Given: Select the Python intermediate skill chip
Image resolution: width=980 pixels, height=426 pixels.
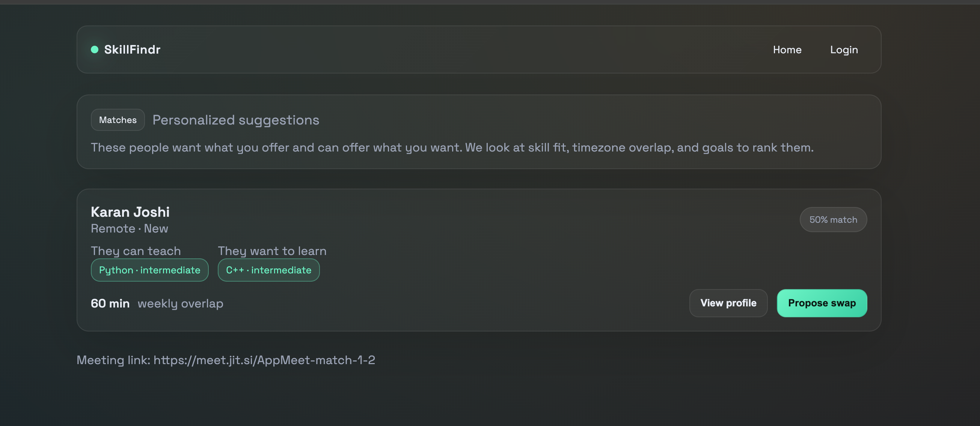Looking at the screenshot, I should click(x=149, y=270).
